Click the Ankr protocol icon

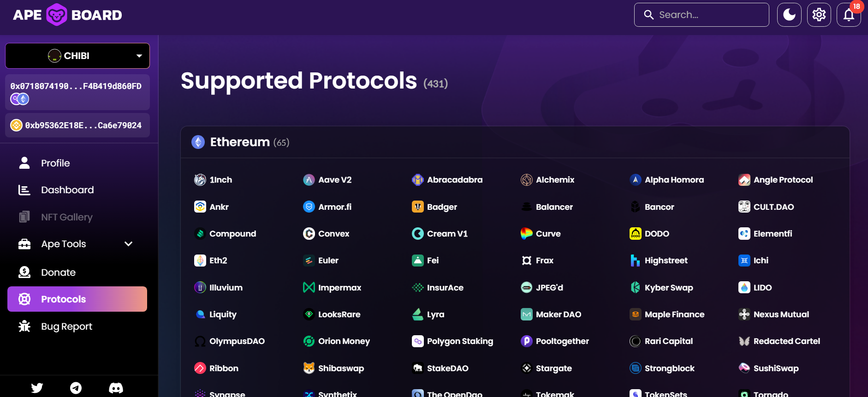(200, 207)
